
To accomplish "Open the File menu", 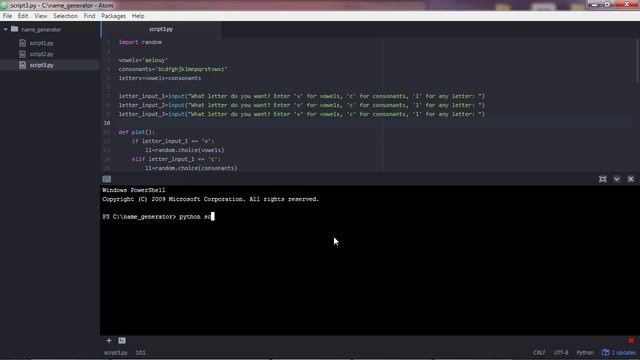I will pyautogui.click(x=7, y=16).
